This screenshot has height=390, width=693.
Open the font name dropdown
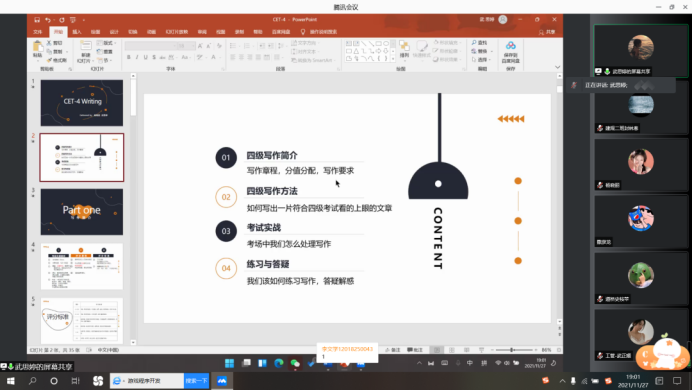tap(150, 46)
